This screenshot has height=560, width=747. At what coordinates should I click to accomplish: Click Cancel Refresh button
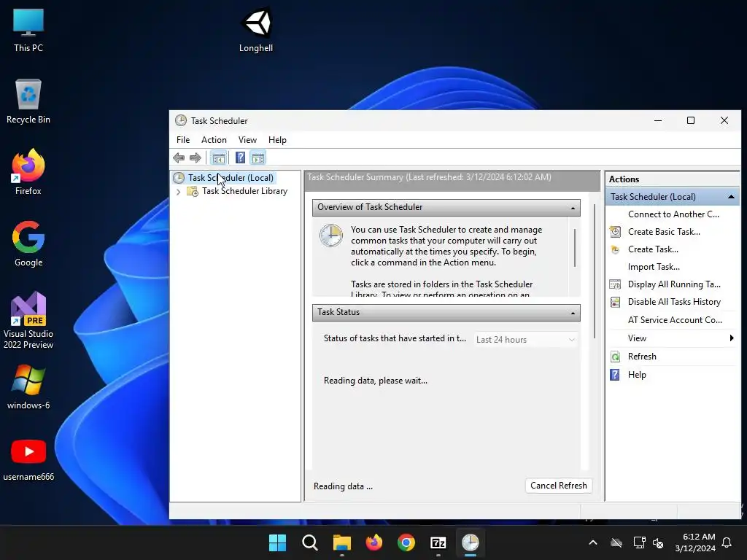559,485
